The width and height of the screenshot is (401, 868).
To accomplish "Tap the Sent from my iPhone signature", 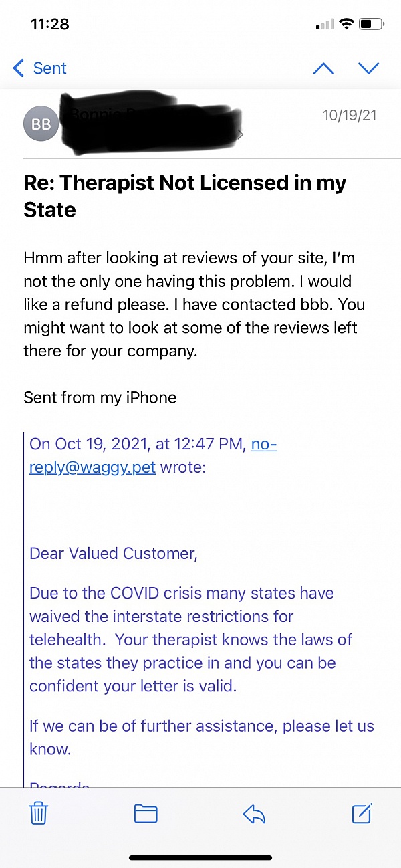I will pos(100,398).
